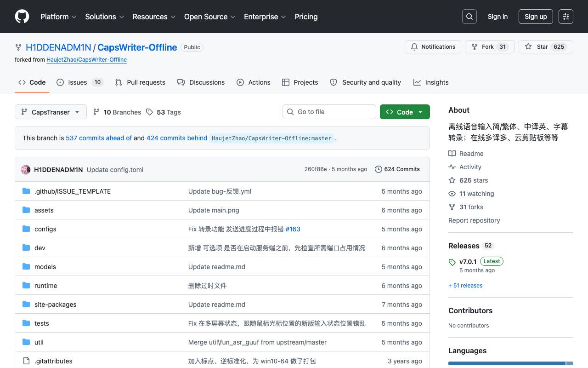Click the fork icon beside 31 forks
Image resolution: width=588 pixels, height=368 pixels.
(x=452, y=207)
